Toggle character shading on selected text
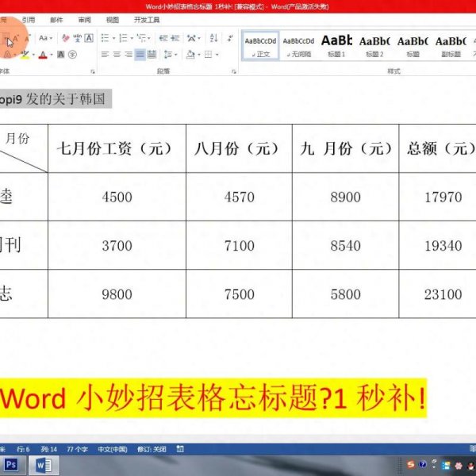Viewport: 476px width, 476px height. tap(59, 55)
